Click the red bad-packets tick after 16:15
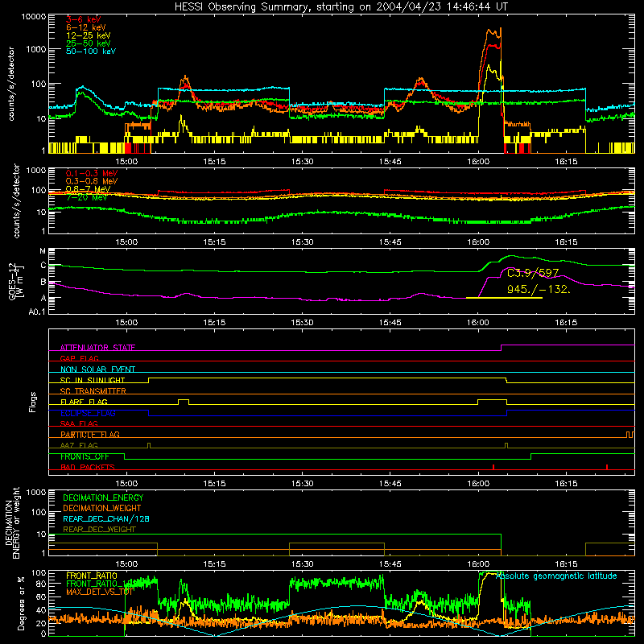This screenshot has width=644, height=644. click(607, 467)
